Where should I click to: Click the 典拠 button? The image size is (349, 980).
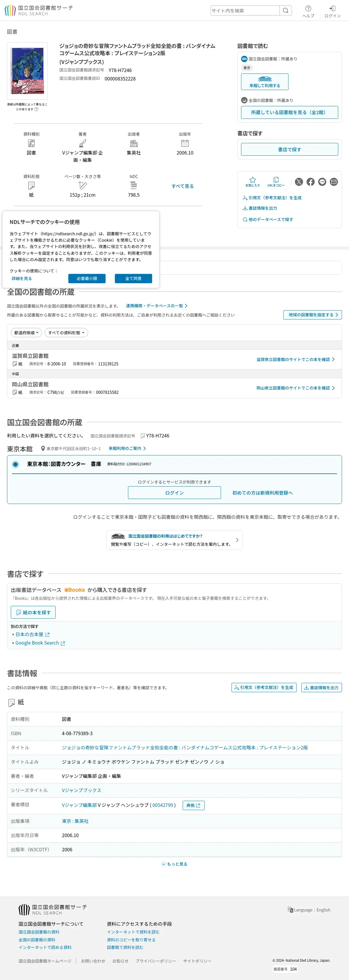coord(194,805)
